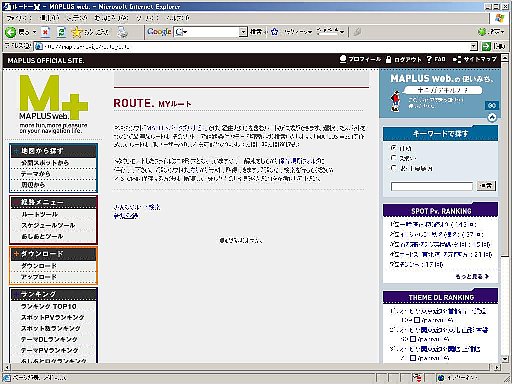The height and width of the screenshot is (384, 512).
Task: Click the vertical scrollbar up arrow
Action: tap(505, 57)
